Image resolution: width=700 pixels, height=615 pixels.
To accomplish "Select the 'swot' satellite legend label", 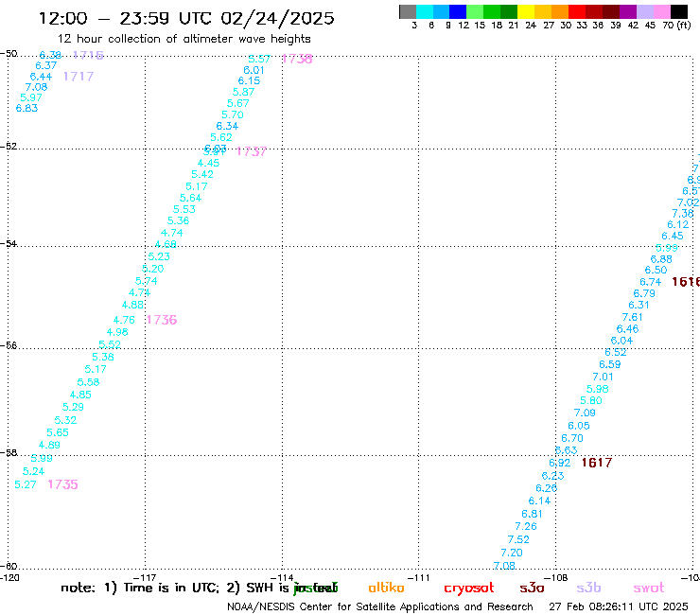I will pyautogui.click(x=649, y=588).
